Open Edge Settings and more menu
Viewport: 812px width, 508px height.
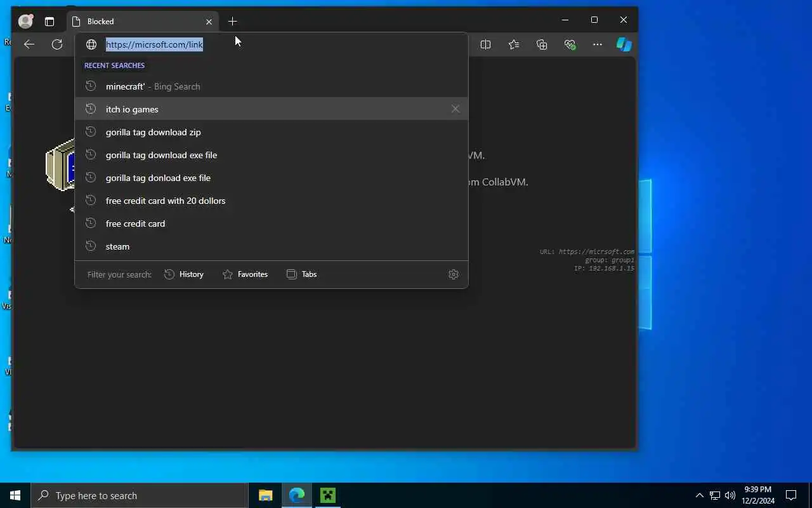(598, 44)
